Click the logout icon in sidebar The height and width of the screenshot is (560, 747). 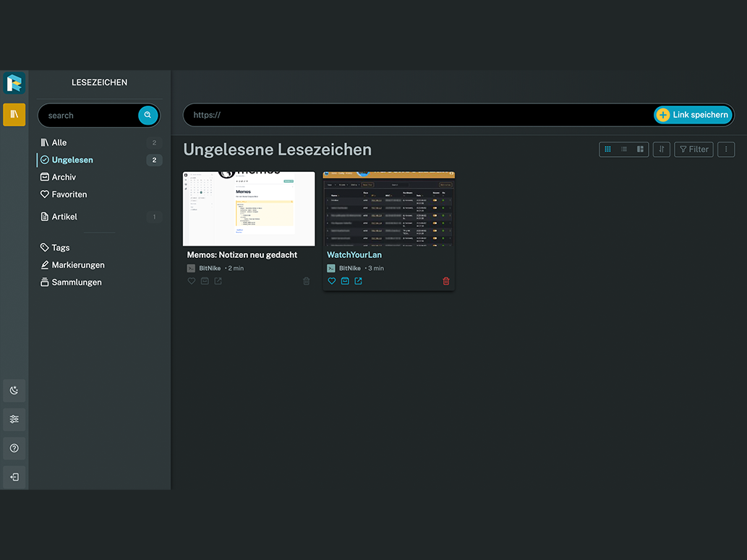(14, 477)
